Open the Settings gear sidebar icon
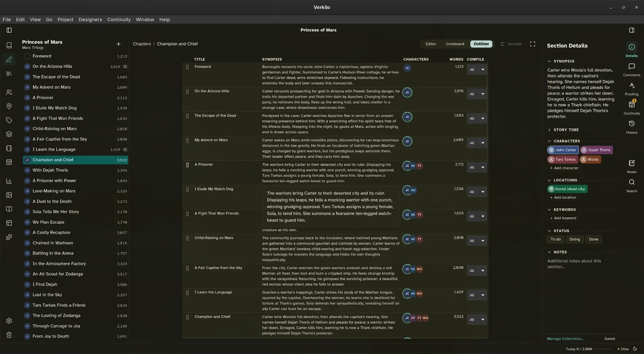The height and width of the screenshot is (354, 644). click(x=9, y=321)
